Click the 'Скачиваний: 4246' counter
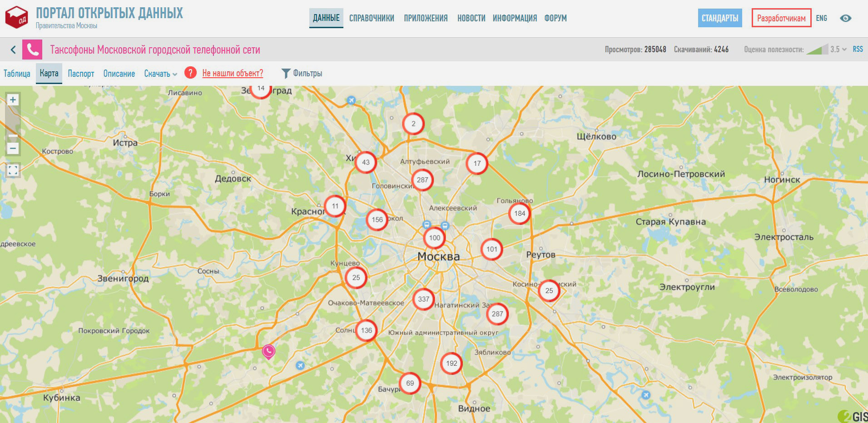The width and height of the screenshot is (868, 423). coord(701,50)
